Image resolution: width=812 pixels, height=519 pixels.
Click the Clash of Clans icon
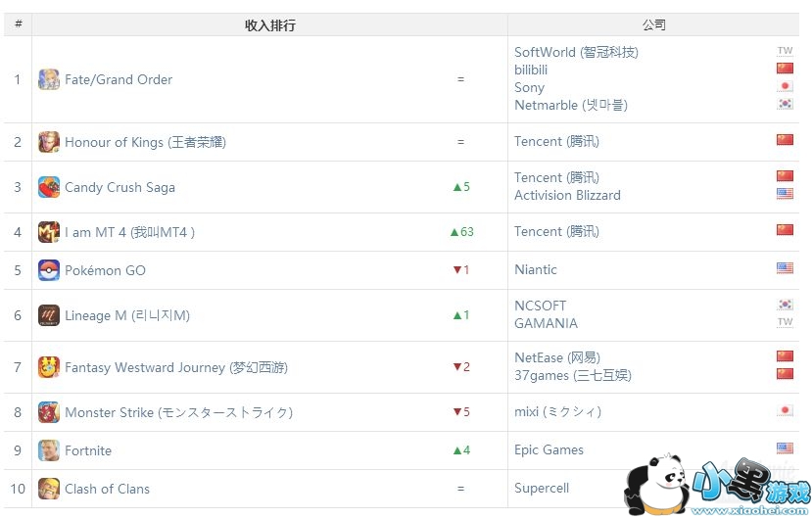pos(49,489)
